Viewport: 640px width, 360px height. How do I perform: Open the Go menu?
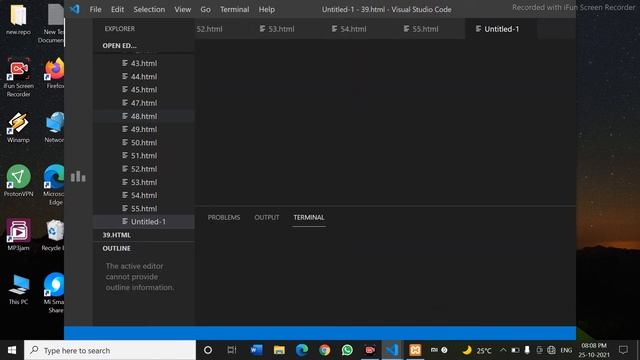pos(205,9)
